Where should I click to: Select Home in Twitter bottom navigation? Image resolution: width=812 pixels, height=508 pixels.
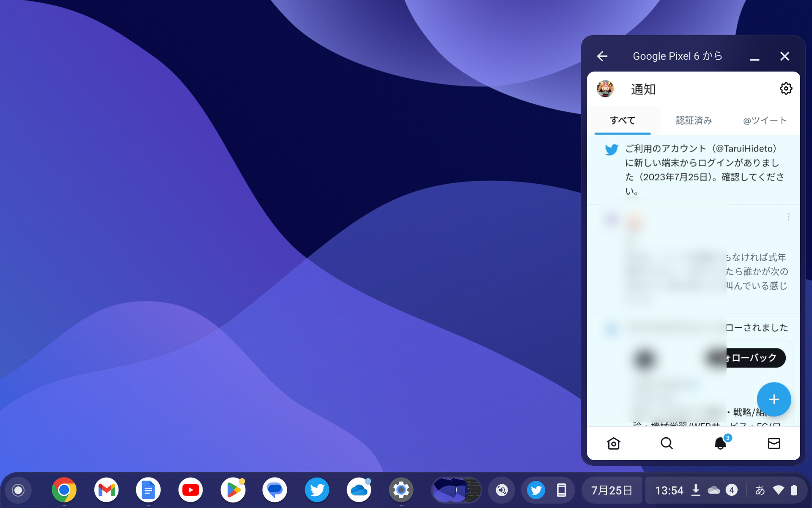click(x=613, y=443)
